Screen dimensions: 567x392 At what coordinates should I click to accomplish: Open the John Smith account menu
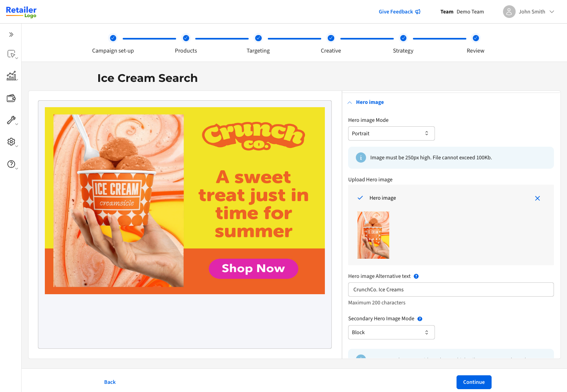(x=529, y=12)
